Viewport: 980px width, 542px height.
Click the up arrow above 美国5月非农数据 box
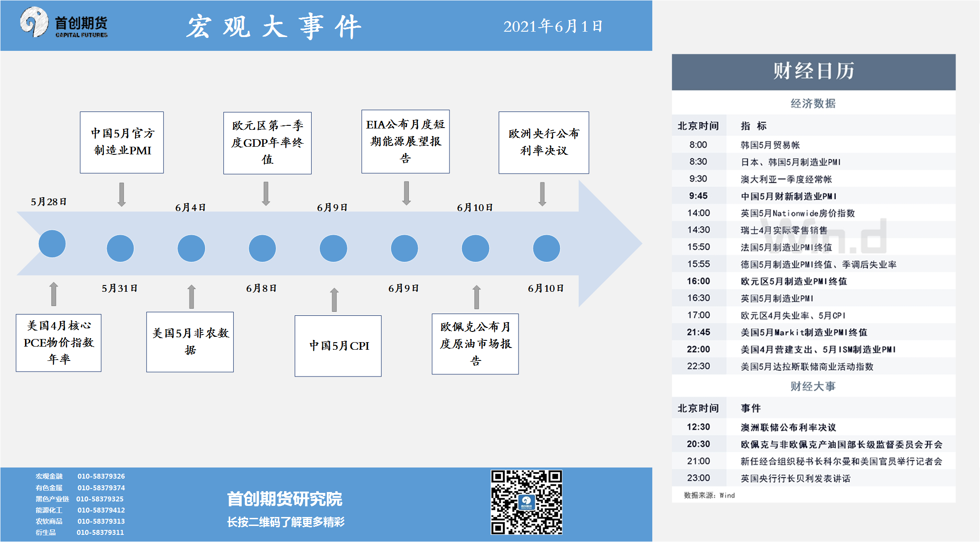(x=191, y=297)
